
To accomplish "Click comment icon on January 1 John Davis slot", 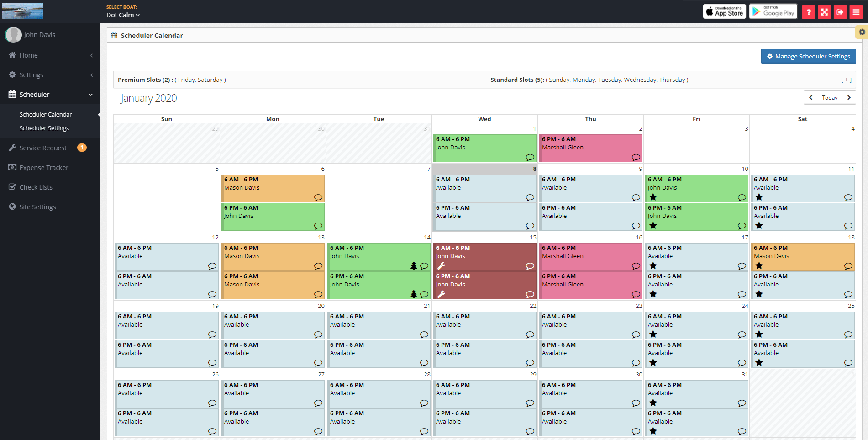I will 530,158.
